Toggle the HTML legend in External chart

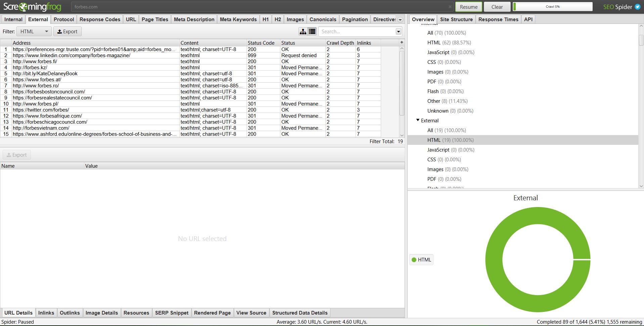click(x=421, y=260)
